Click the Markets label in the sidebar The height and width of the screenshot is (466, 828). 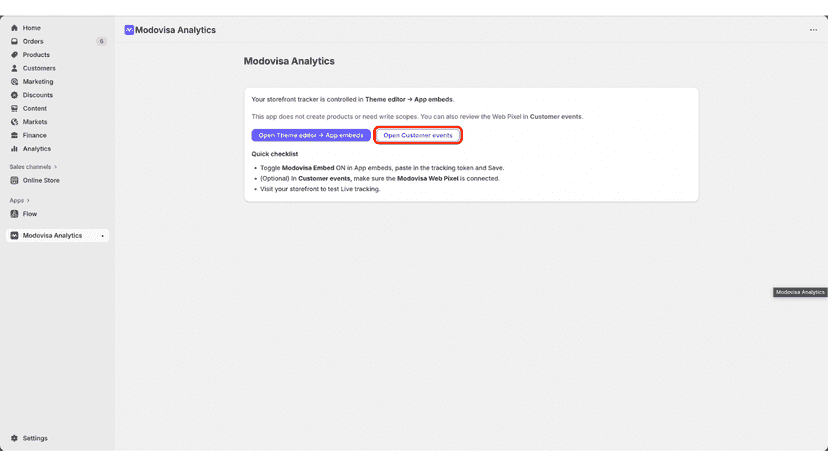(35, 122)
